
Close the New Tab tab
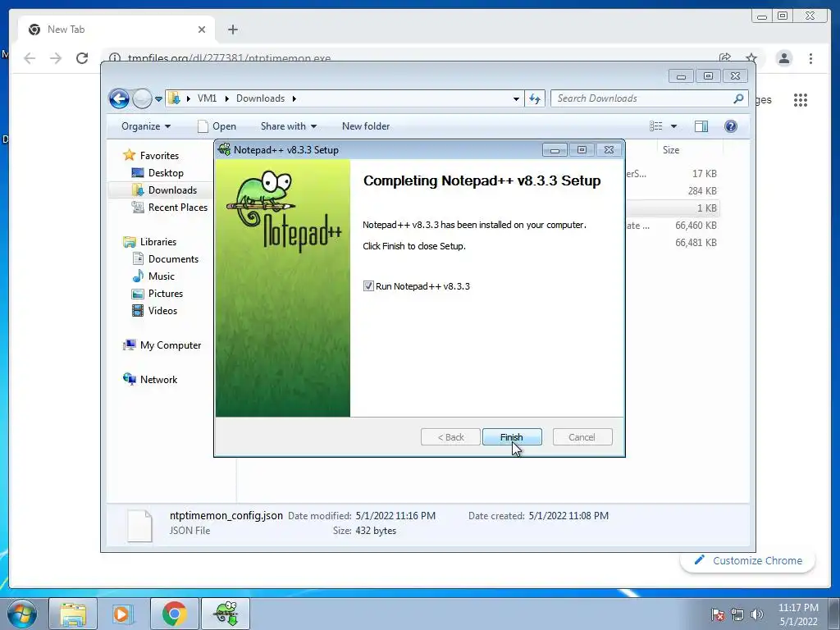tap(202, 30)
